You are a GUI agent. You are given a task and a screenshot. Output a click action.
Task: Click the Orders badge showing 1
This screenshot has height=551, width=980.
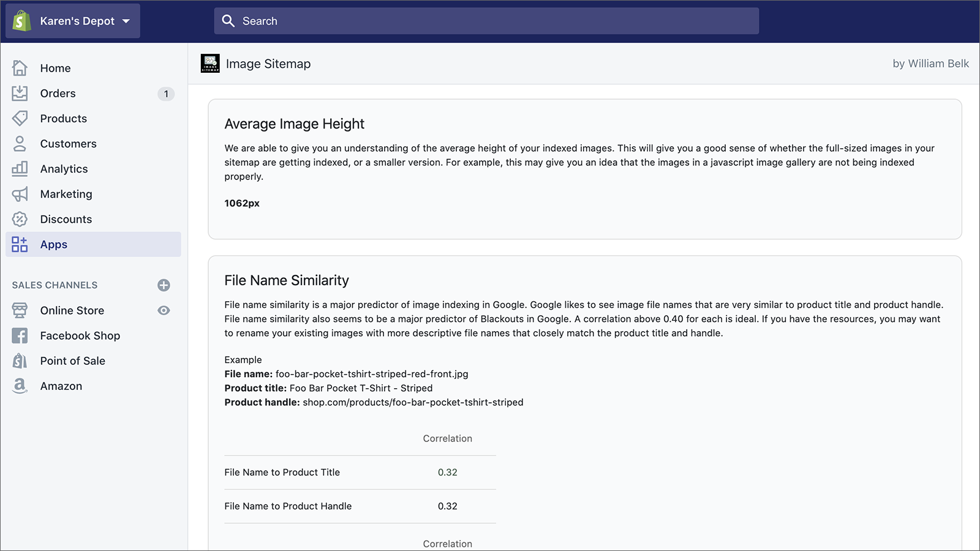pos(165,94)
